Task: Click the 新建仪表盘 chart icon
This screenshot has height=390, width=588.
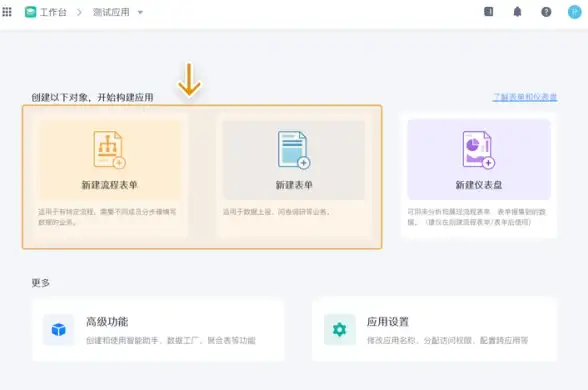Action: click(x=478, y=150)
